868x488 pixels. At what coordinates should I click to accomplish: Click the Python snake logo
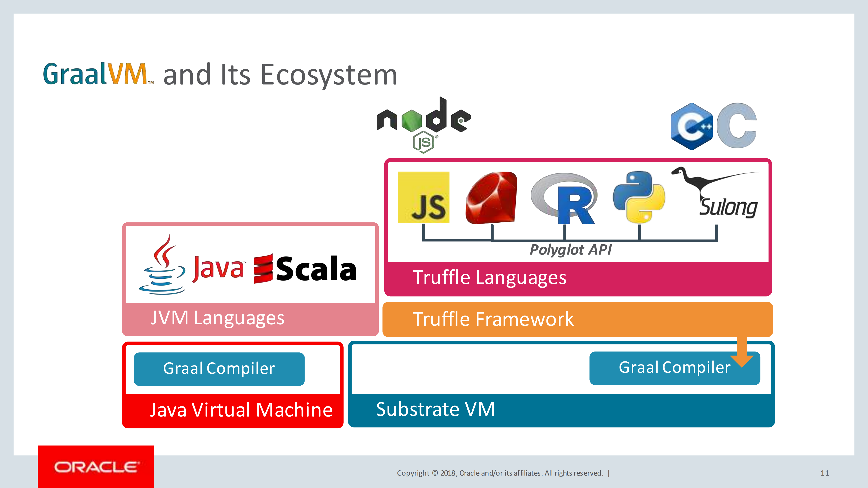639,197
